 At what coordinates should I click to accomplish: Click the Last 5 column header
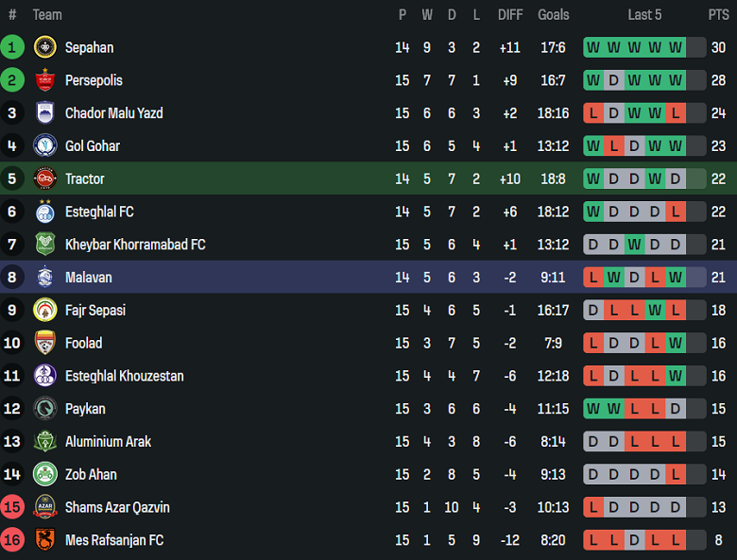coord(644,14)
